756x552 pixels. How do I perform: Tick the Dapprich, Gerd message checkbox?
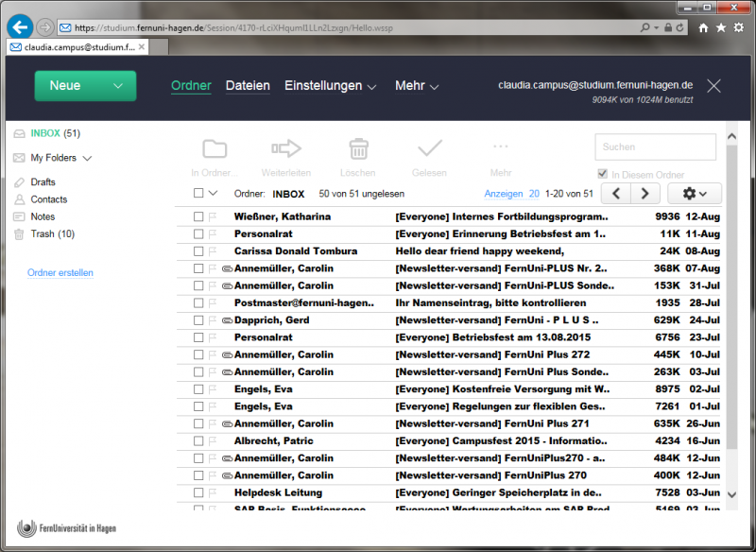[198, 320]
